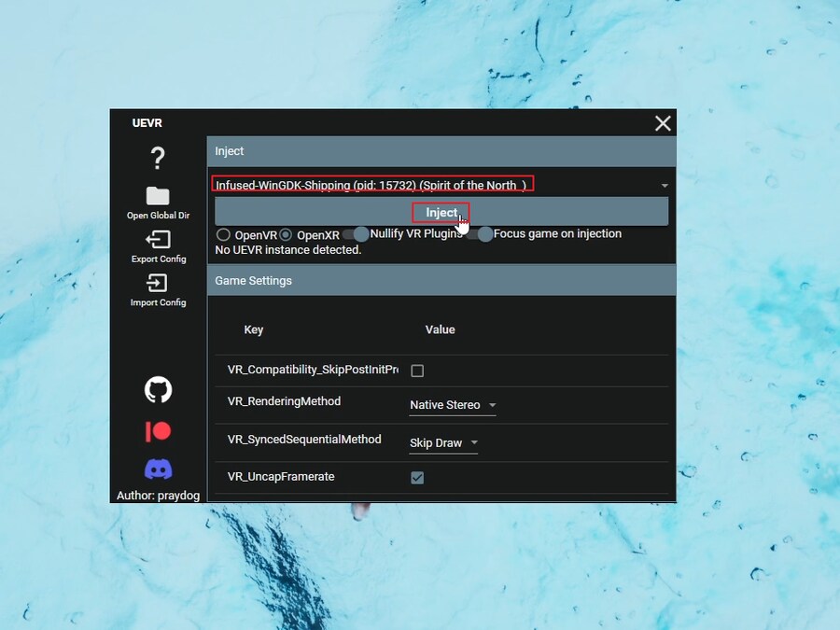Check VR_Compatibility_SkipPostInitProperties checkbox
The image size is (840, 630).
coord(417,371)
